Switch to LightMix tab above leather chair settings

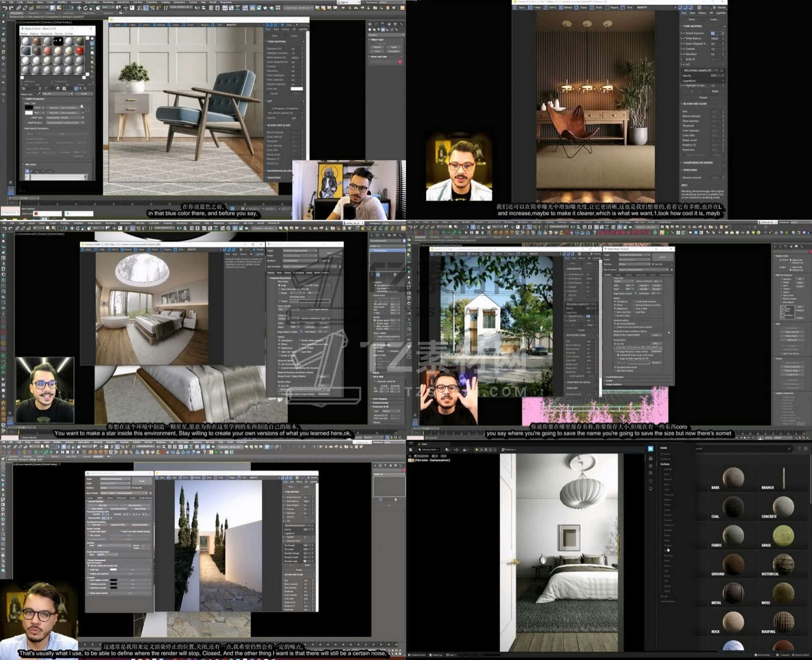(721, 13)
